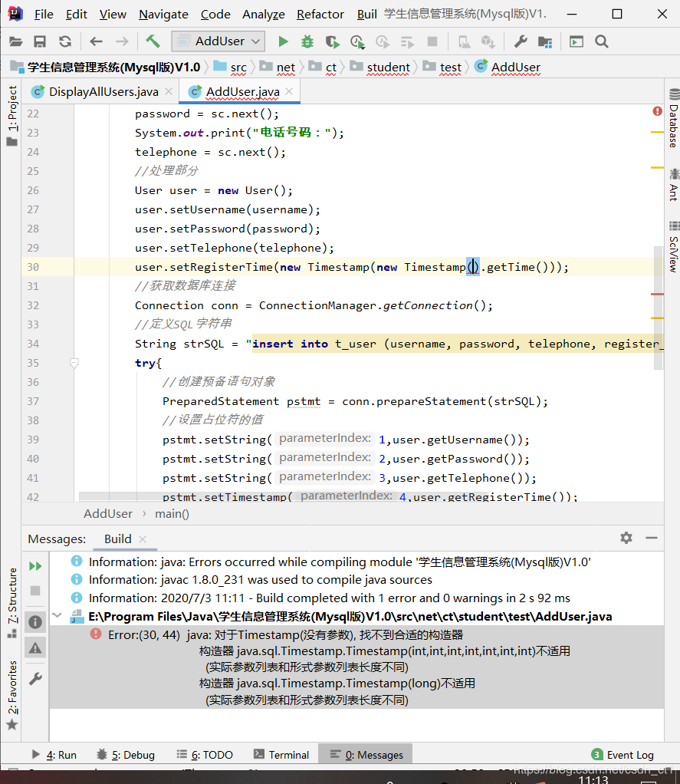Collapse the try block fold marker
Image resolution: width=680 pixels, height=784 pixels.
(74, 363)
